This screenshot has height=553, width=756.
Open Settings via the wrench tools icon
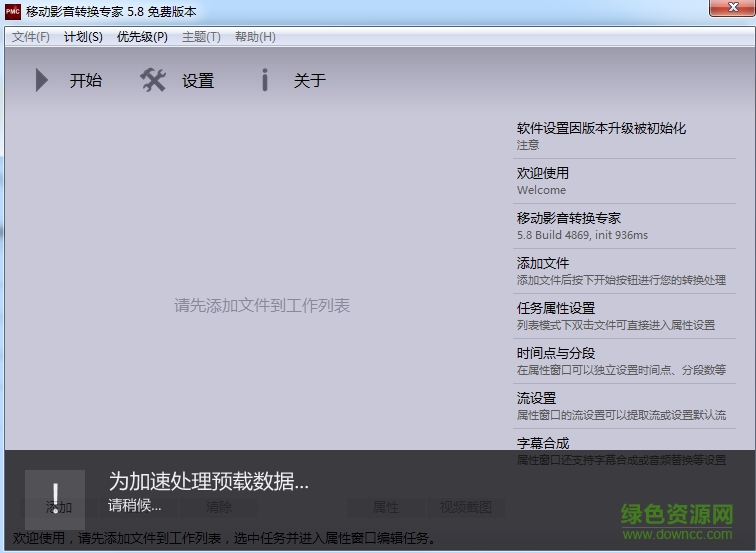coord(153,80)
